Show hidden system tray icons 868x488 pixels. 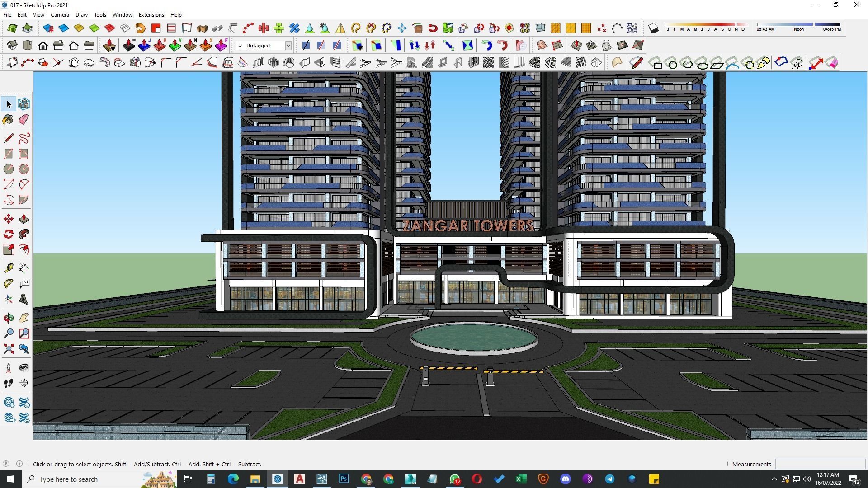click(774, 479)
